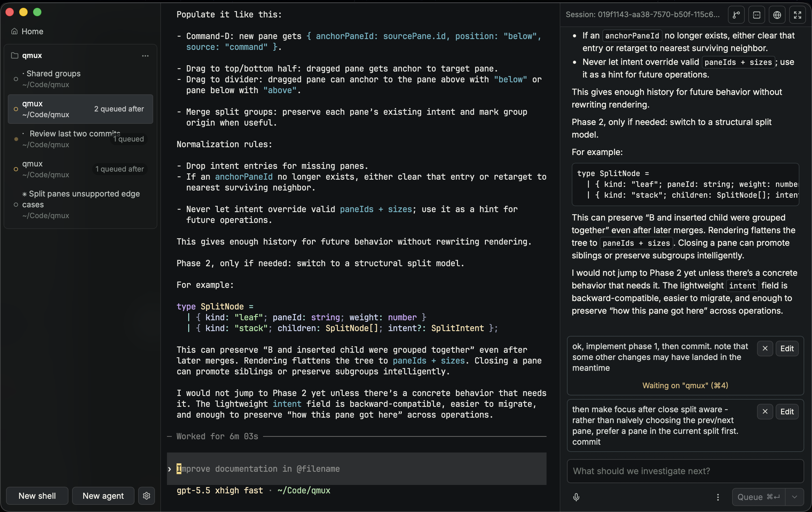Click the New agent button

pos(103,495)
